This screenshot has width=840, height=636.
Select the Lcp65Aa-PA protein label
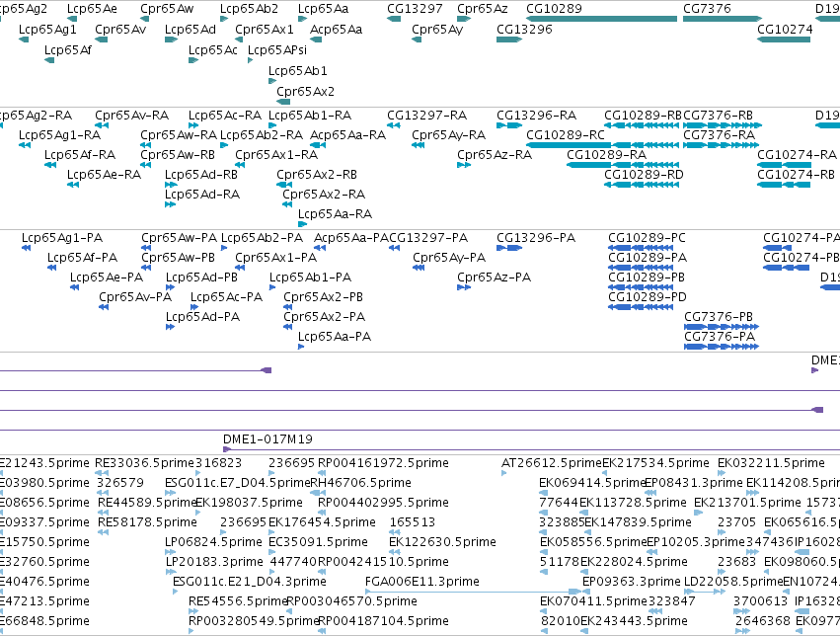point(335,337)
